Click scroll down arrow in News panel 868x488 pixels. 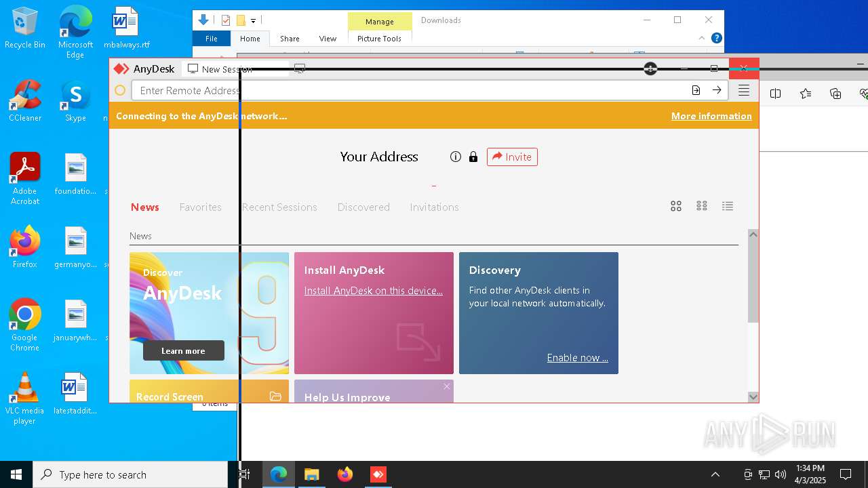click(x=753, y=397)
